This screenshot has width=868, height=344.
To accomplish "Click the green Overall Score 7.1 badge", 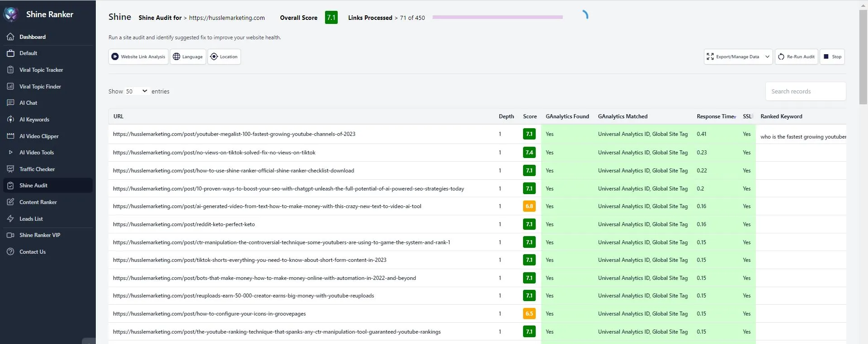I will pyautogui.click(x=331, y=18).
